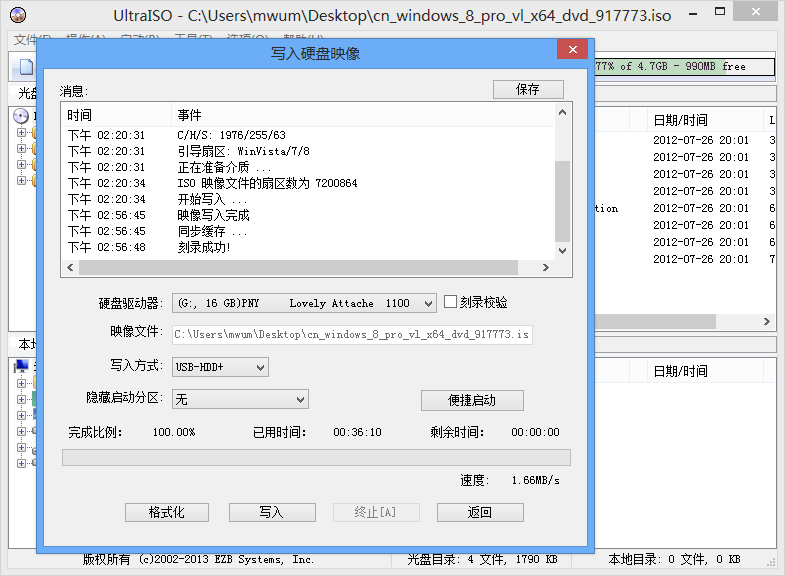This screenshot has width=785, height=576.
Task: Click the upper 日期/时间 column header in main window
Action: (704, 120)
